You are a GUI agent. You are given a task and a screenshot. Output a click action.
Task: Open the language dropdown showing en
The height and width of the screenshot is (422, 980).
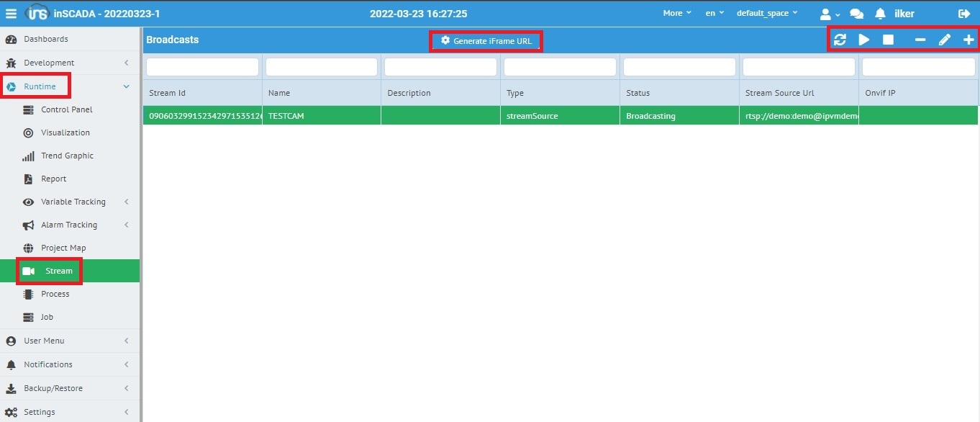714,14
